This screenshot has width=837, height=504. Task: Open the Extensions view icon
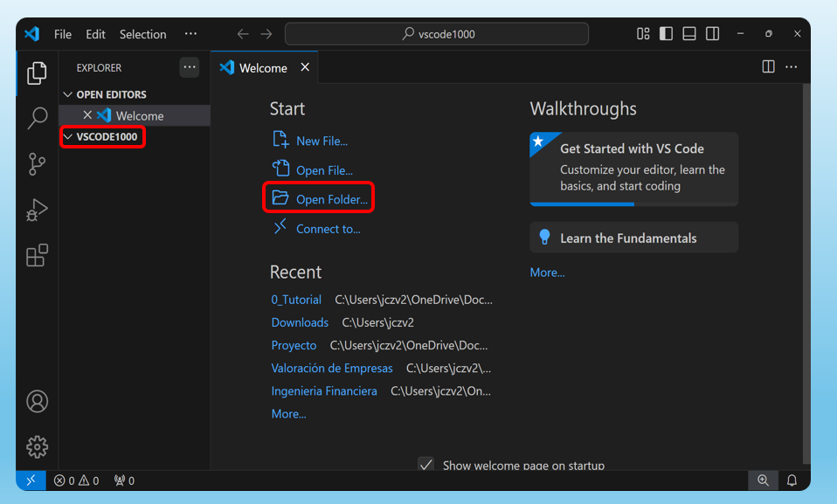pyautogui.click(x=37, y=255)
